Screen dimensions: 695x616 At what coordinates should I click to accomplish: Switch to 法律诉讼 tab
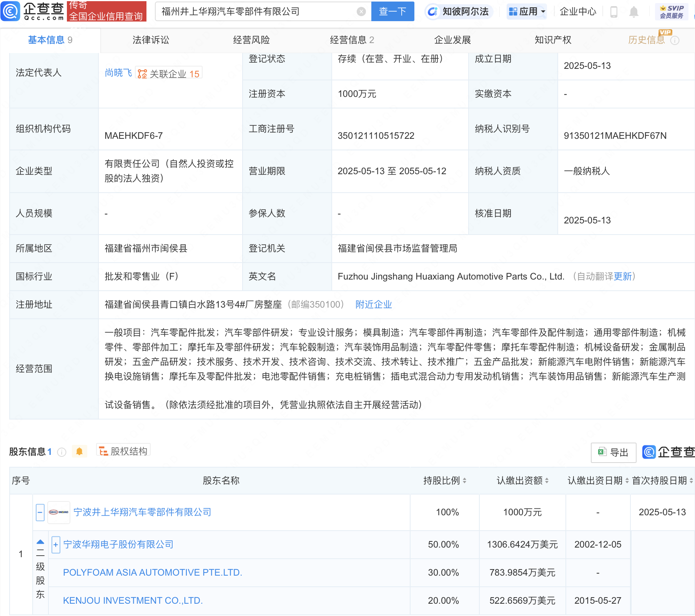(151, 40)
